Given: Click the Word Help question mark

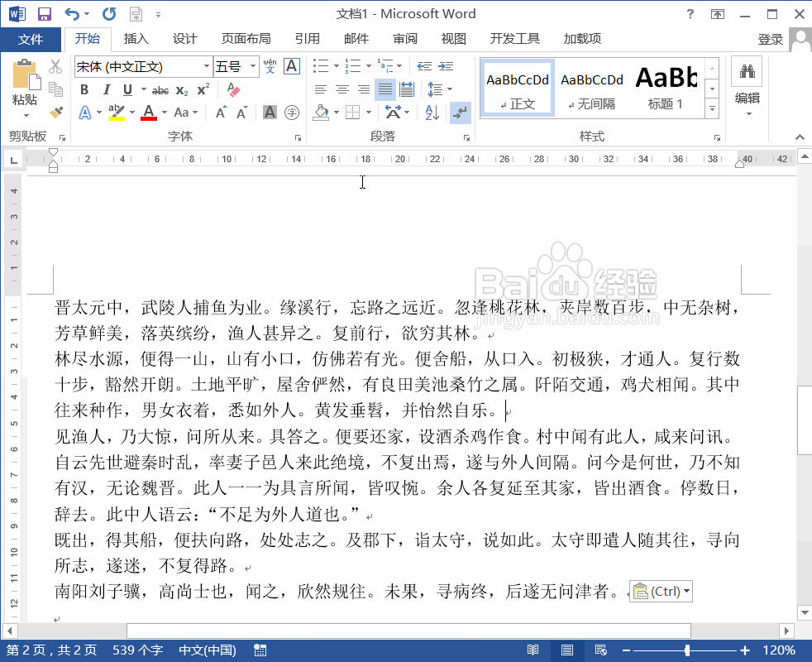Looking at the screenshot, I should click(690, 14).
